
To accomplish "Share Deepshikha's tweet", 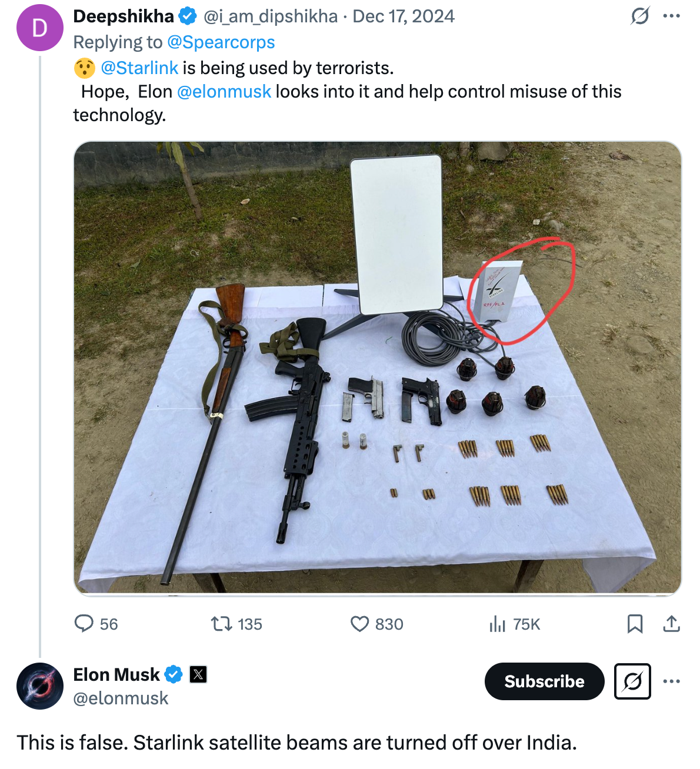I will tap(672, 624).
